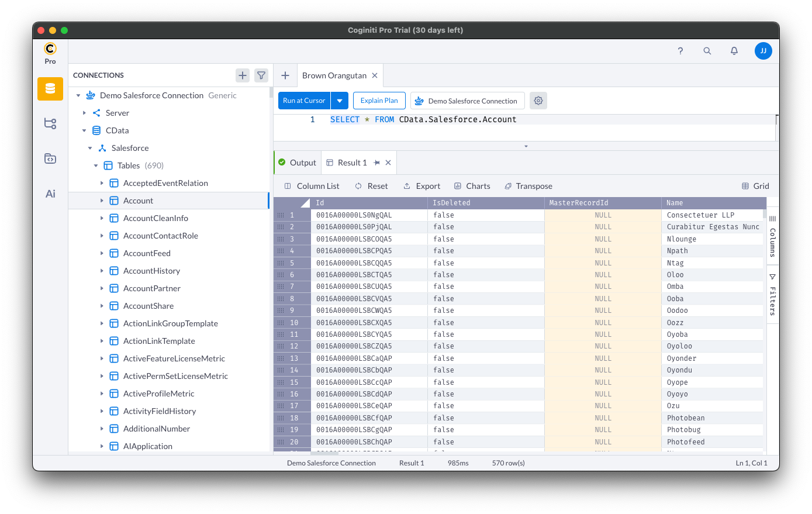Image resolution: width=812 pixels, height=514 pixels.
Task: Open the help question mark icon
Action: (680, 51)
